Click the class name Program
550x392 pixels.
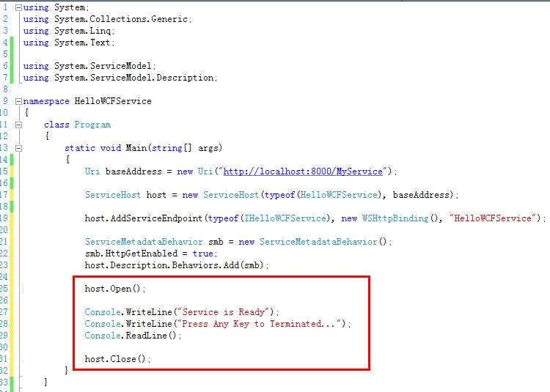point(92,125)
